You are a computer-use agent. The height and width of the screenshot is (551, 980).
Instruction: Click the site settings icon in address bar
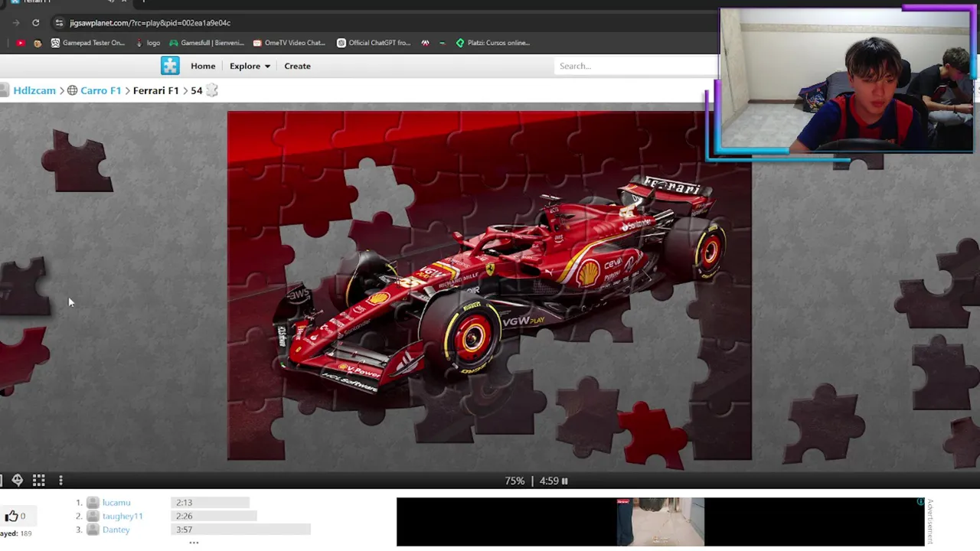[x=59, y=23]
